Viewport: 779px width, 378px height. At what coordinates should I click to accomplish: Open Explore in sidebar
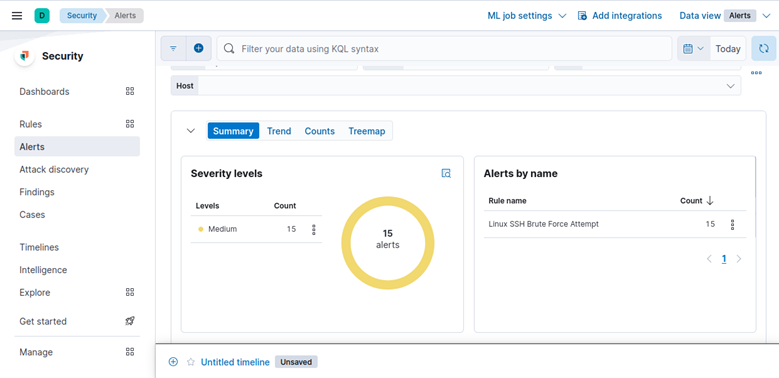tap(35, 293)
